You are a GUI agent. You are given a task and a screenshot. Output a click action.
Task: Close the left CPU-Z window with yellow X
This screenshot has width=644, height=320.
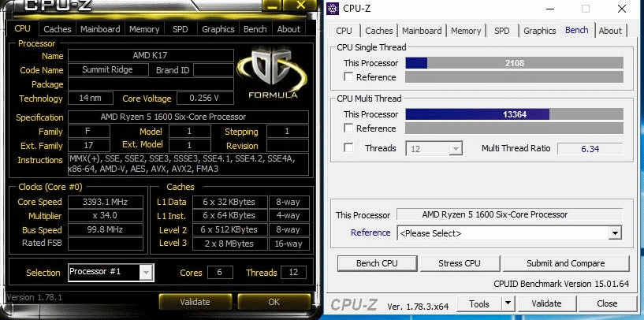coord(300,5)
